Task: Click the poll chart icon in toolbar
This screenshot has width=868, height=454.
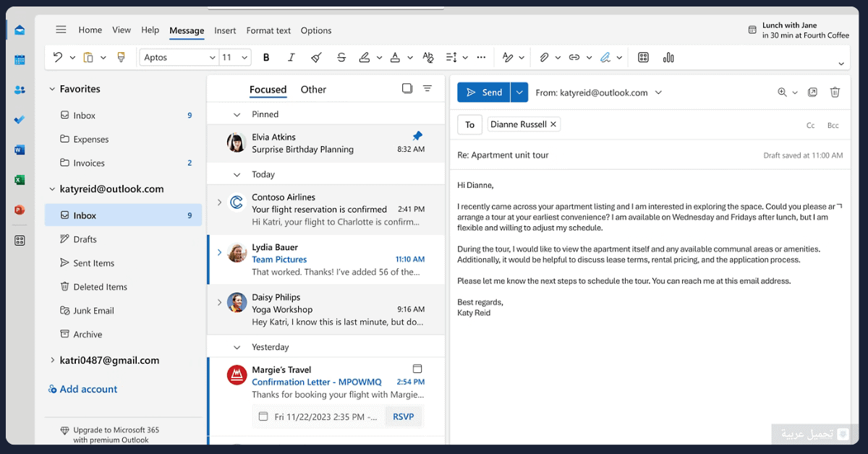Action: [668, 57]
